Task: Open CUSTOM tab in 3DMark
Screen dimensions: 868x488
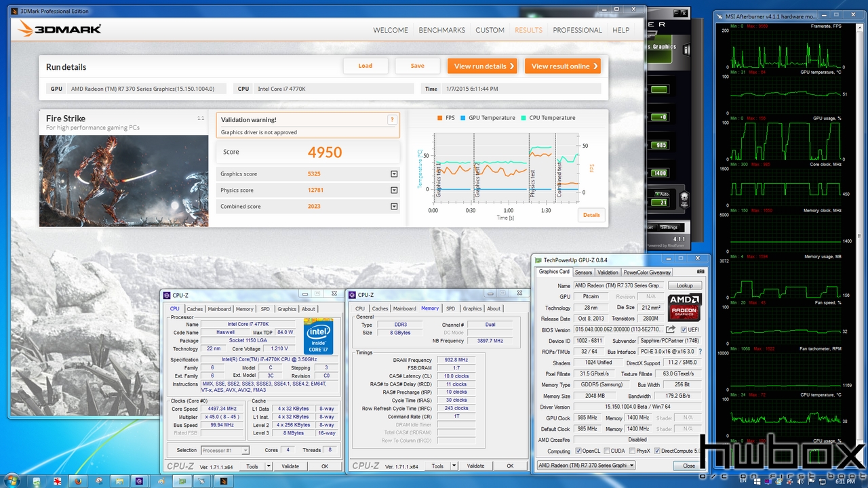Action: point(490,30)
